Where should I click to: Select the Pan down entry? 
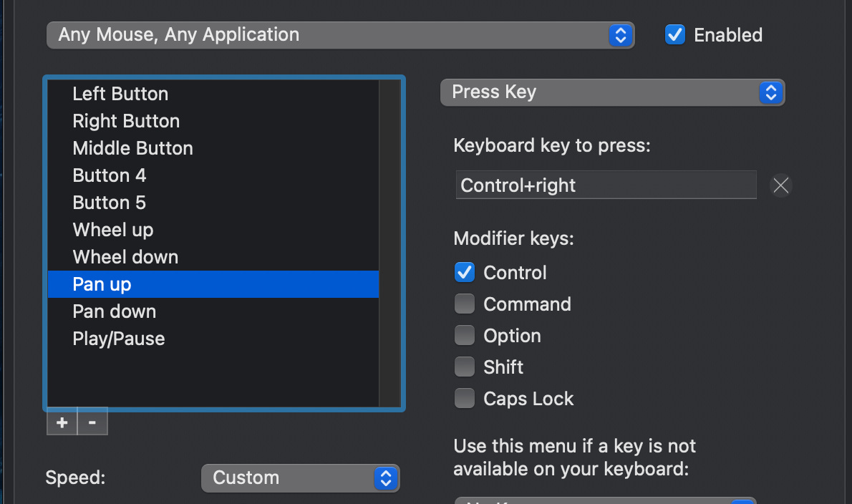point(115,311)
